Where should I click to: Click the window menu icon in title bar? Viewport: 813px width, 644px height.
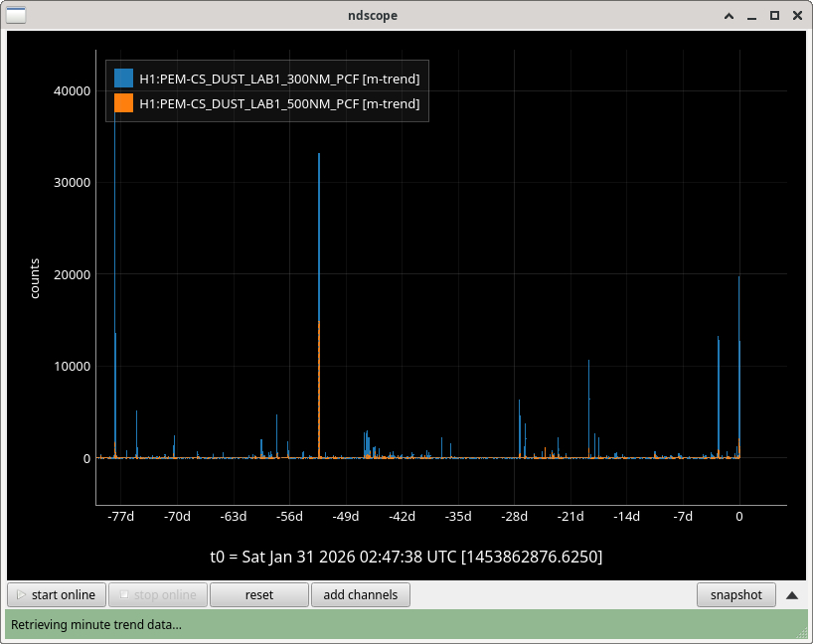coord(17,15)
